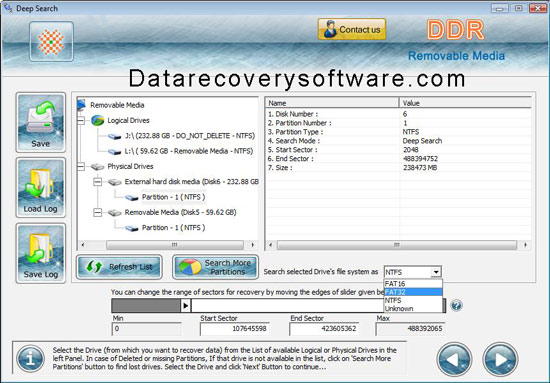The image size is (550, 383).
Task: Open the Load Log folder icon
Action: [x=41, y=188]
